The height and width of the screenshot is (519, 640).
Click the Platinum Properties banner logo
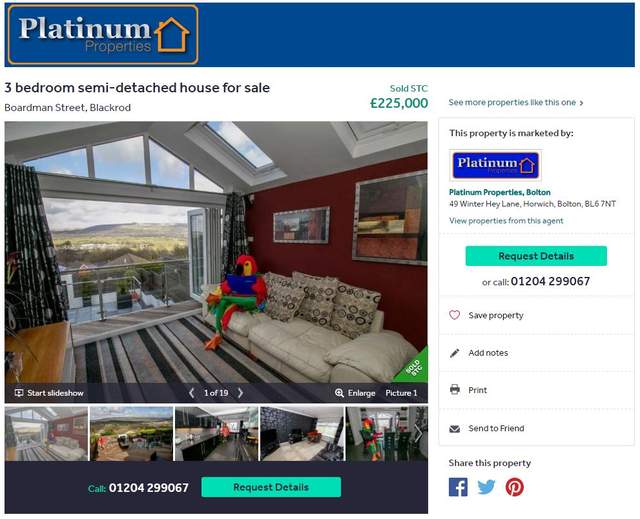click(103, 35)
